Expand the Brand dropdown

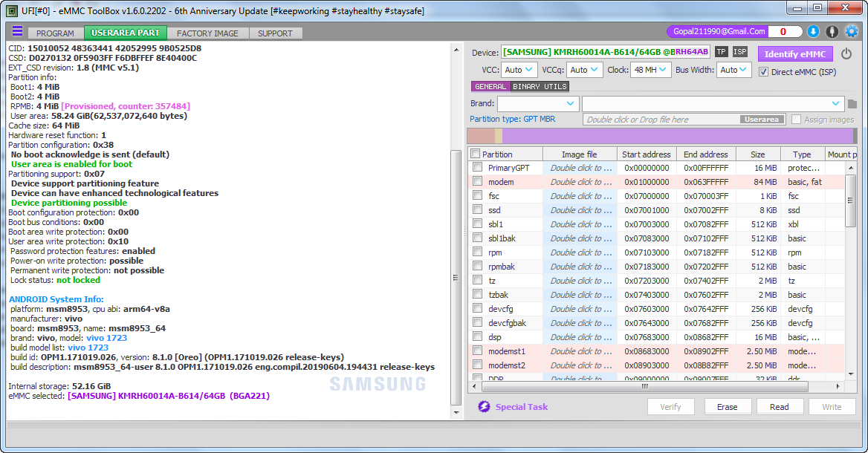[x=538, y=103]
